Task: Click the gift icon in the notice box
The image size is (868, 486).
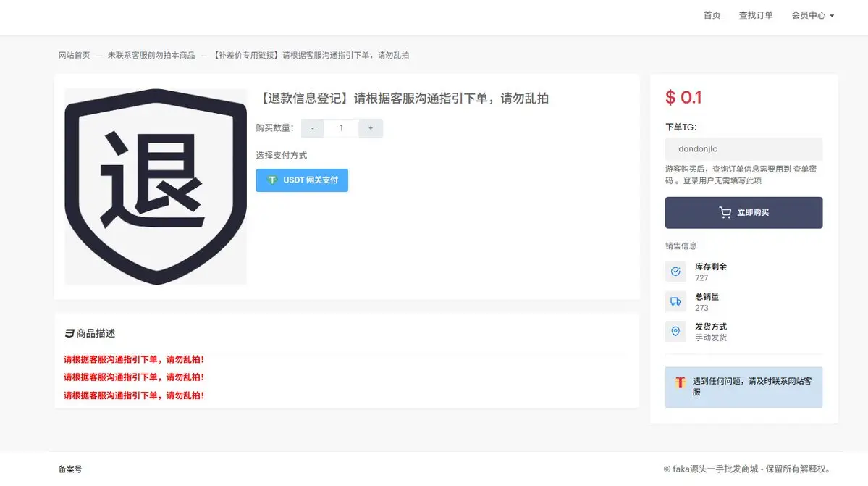Action: [x=681, y=382]
